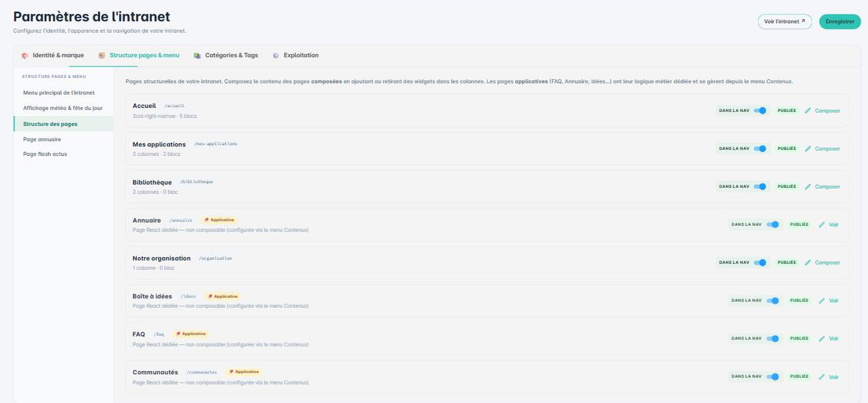Viewport: 868px width, 403px height.
Task: Click the Paramètres de l'intranet heading
Action: (x=92, y=17)
